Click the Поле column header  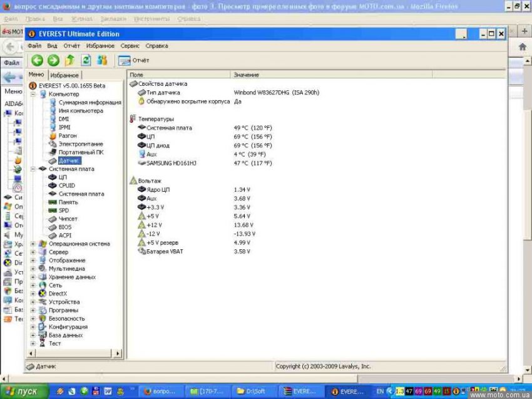(179, 75)
